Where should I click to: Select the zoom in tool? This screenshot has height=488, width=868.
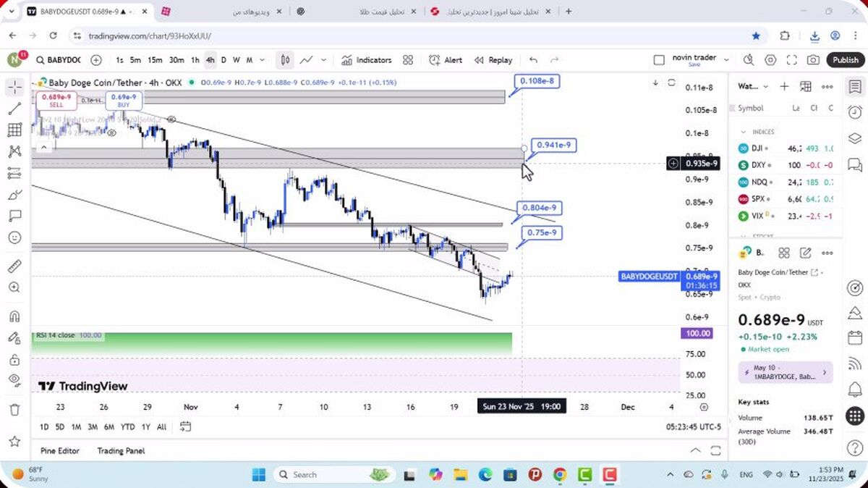pyautogui.click(x=14, y=287)
